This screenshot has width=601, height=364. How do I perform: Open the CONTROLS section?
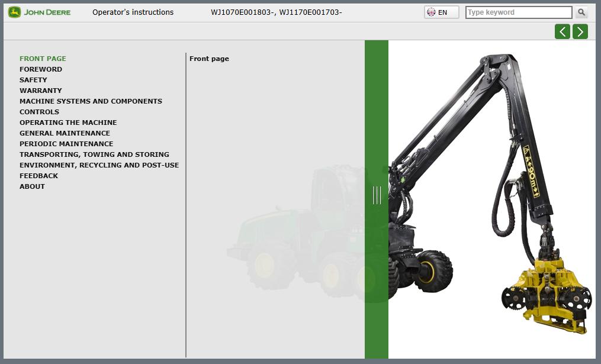pos(40,112)
